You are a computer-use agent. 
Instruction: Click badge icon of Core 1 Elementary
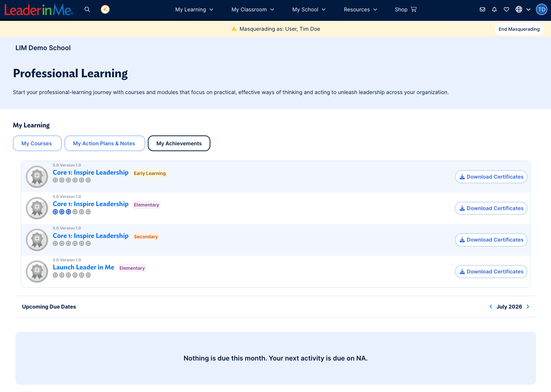(37, 208)
